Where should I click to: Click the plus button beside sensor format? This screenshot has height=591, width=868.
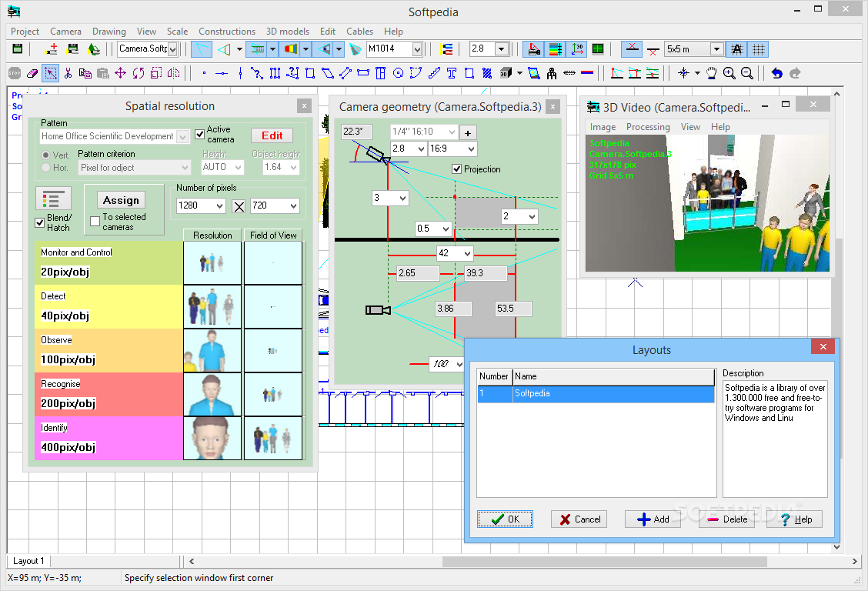point(468,133)
